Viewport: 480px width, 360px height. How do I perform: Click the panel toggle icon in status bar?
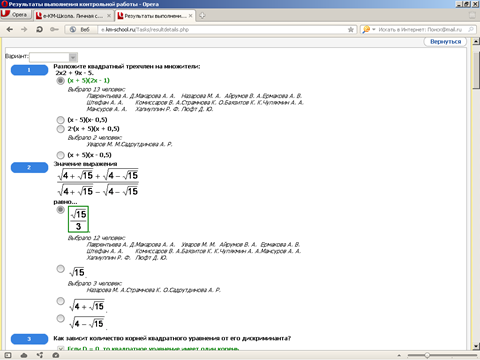point(8,355)
